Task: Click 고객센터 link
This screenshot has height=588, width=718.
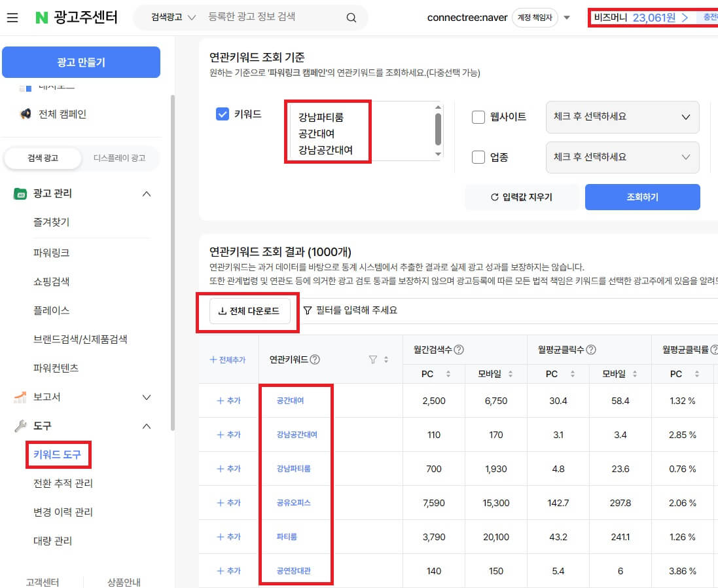Action: [x=42, y=582]
